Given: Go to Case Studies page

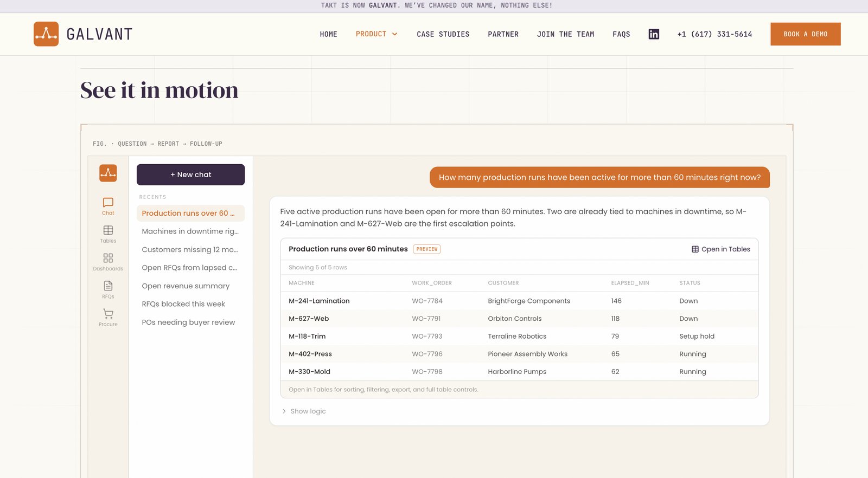Looking at the screenshot, I should (x=443, y=34).
